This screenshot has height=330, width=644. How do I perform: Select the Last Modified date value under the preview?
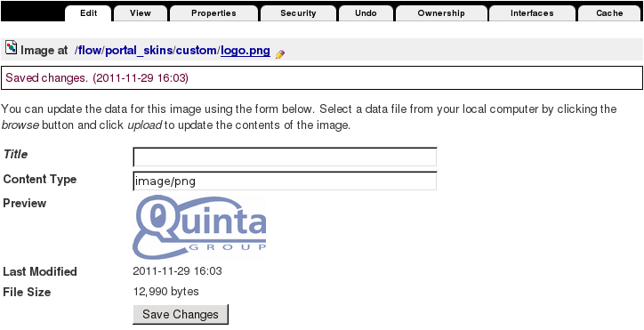[177, 271]
